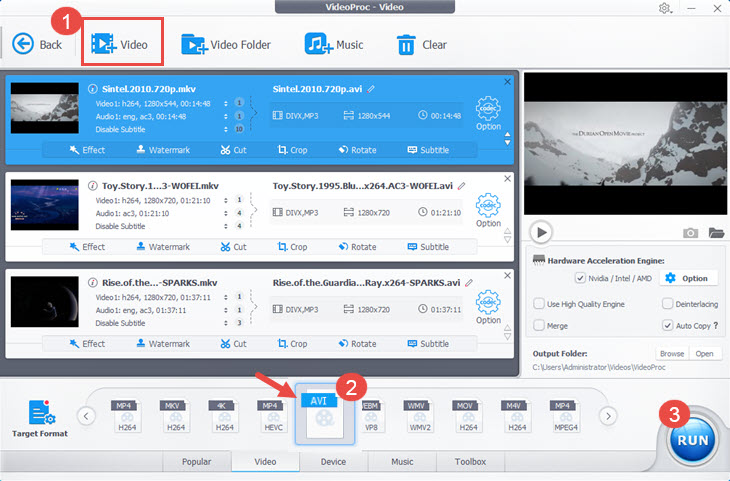Screen dimensions: 730x481
Task: Show info for Sintel.2010.720p.mkv
Action: [93, 89]
